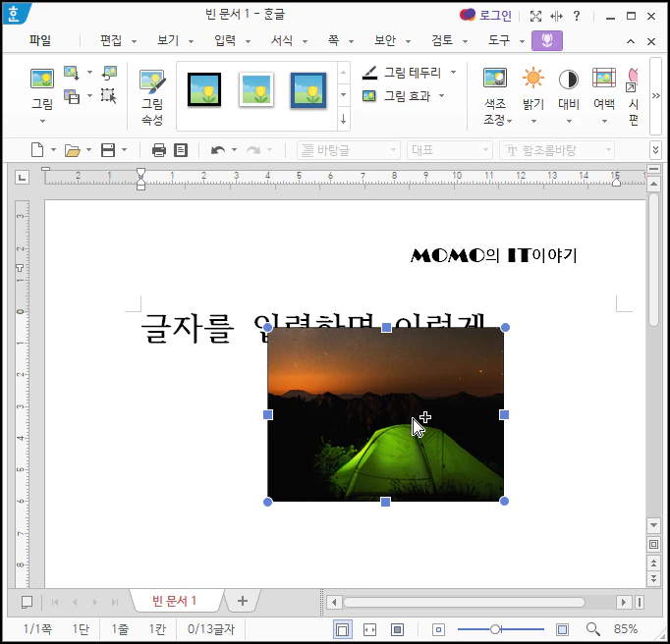
Task: Open dropdown arrow next to undo
Action: pos(234,150)
